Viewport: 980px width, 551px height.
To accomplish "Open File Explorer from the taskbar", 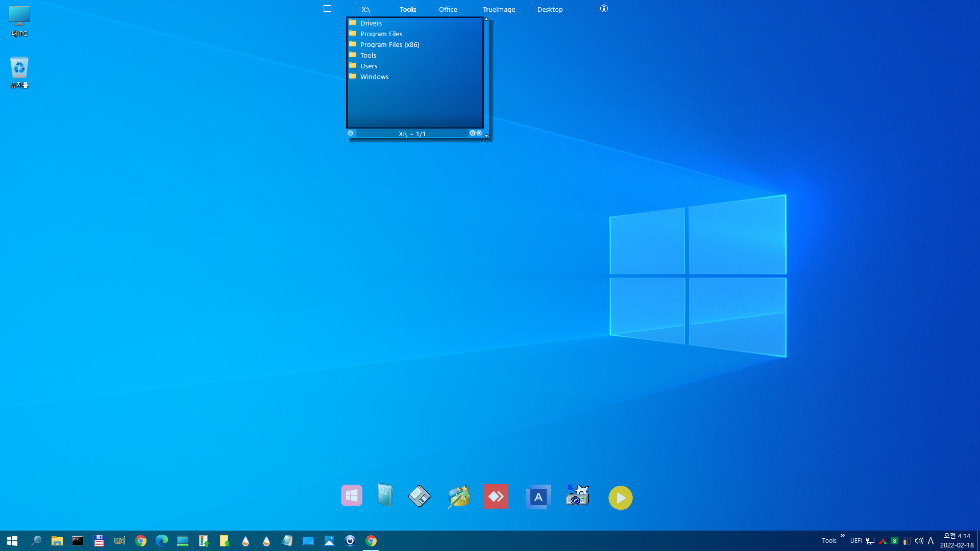I will (57, 541).
